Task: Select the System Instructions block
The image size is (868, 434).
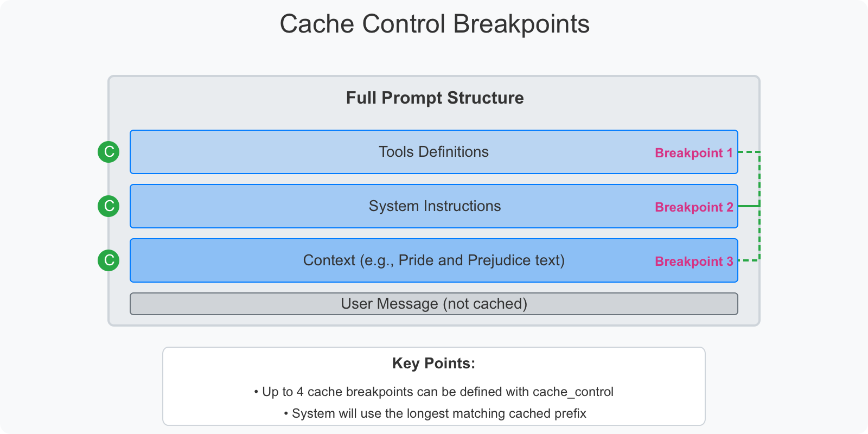Action: [434, 206]
